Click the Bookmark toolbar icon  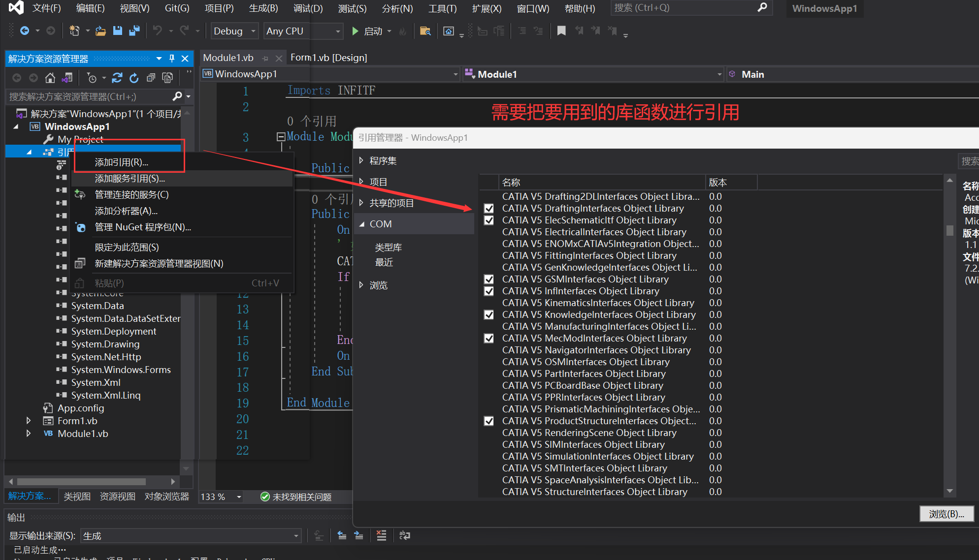[x=561, y=31]
